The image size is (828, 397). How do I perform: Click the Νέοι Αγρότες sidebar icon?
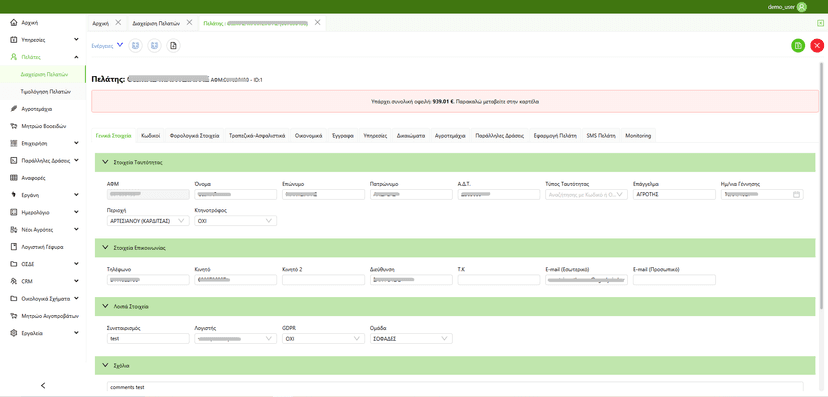click(14, 230)
